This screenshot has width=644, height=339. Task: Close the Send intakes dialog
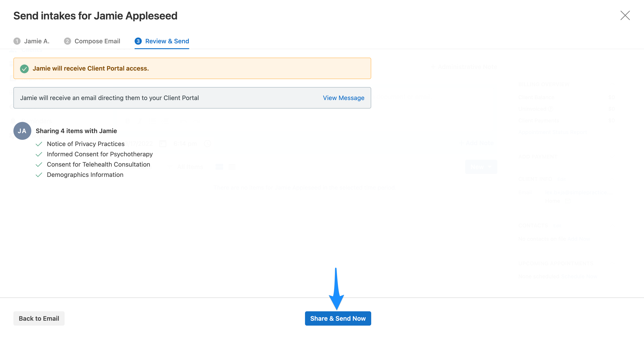tap(625, 15)
